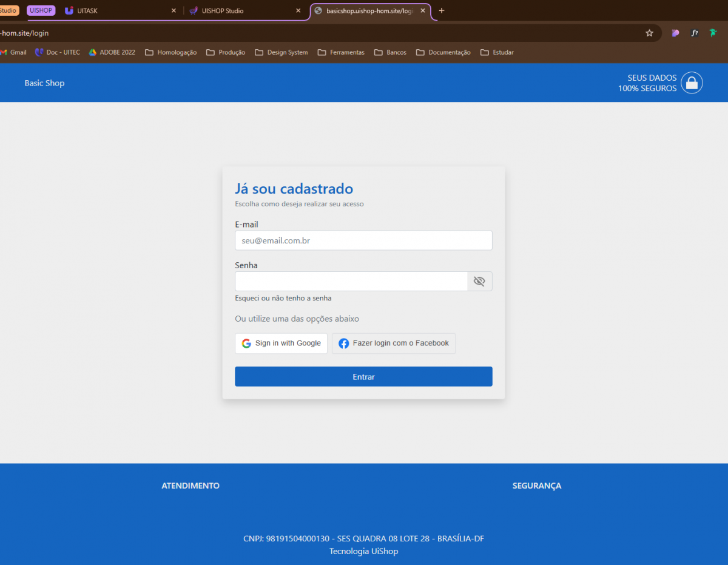Bookmark this page with the star icon

(649, 33)
